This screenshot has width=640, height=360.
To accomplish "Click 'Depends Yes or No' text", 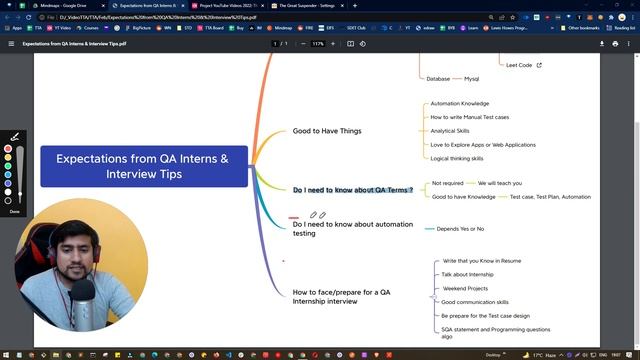I will [x=460, y=229].
